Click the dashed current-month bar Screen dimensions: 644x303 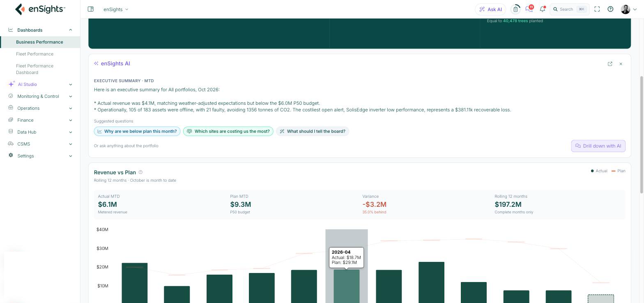[601, 299]
